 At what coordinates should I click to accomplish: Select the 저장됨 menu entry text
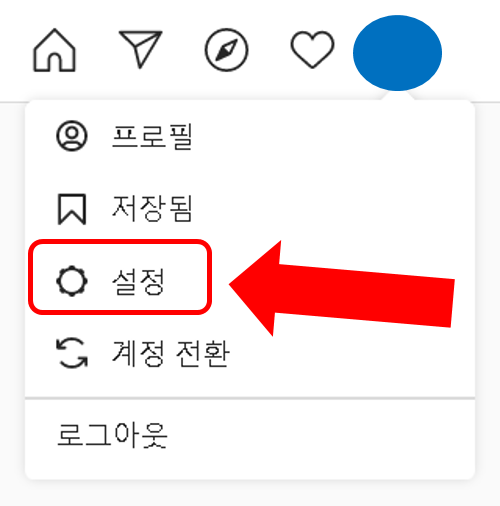(152, 209)
